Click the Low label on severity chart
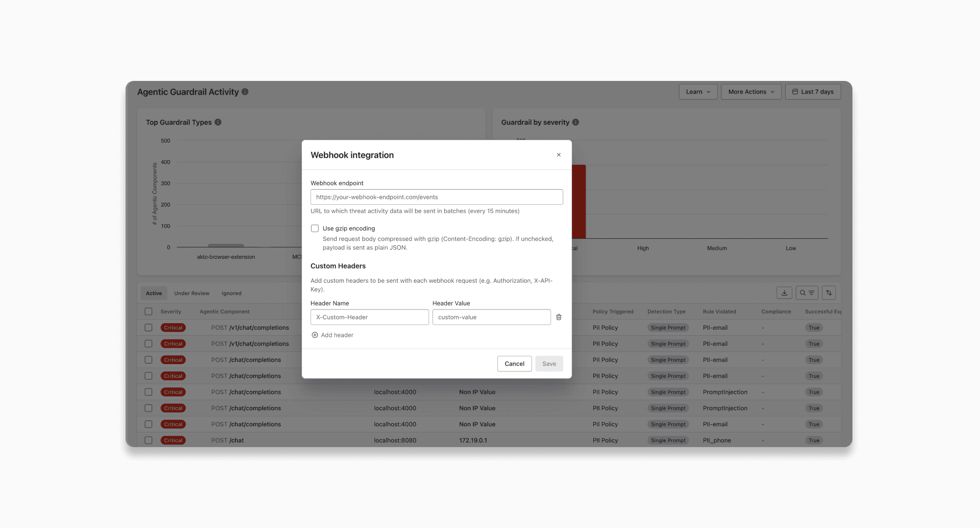The height and width of the screenshot is (528, 980). (791, 248)
